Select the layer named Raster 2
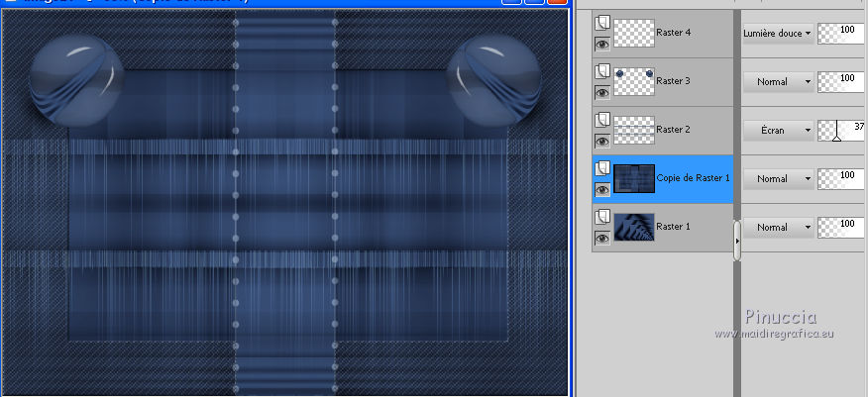This screenshot has width=868, height=397. coord(673,130)
